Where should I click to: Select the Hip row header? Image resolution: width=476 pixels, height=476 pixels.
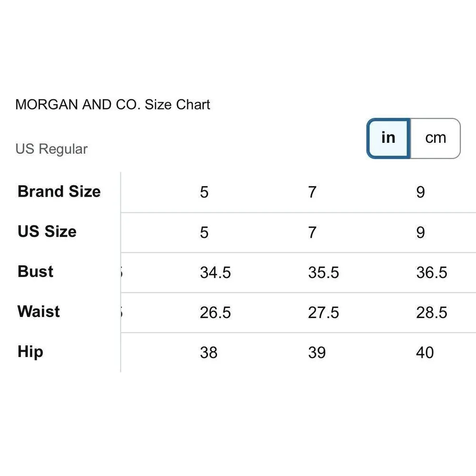point(30,352)
